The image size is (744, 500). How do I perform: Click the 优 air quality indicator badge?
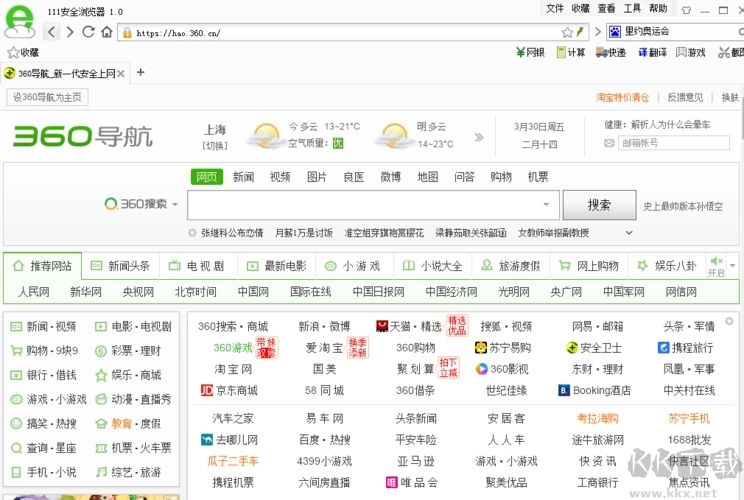coord(337,143)
